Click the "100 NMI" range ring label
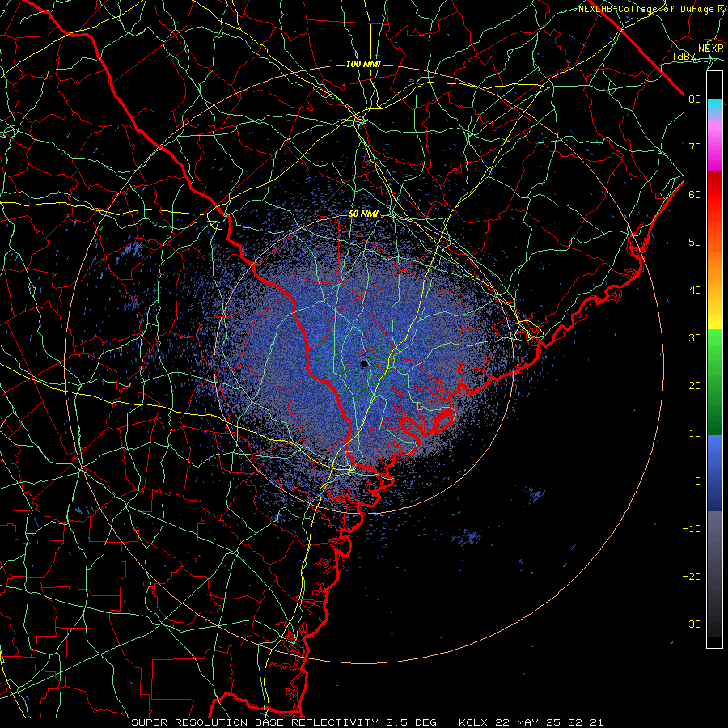 pyautogui.click(x=363, y=64)
